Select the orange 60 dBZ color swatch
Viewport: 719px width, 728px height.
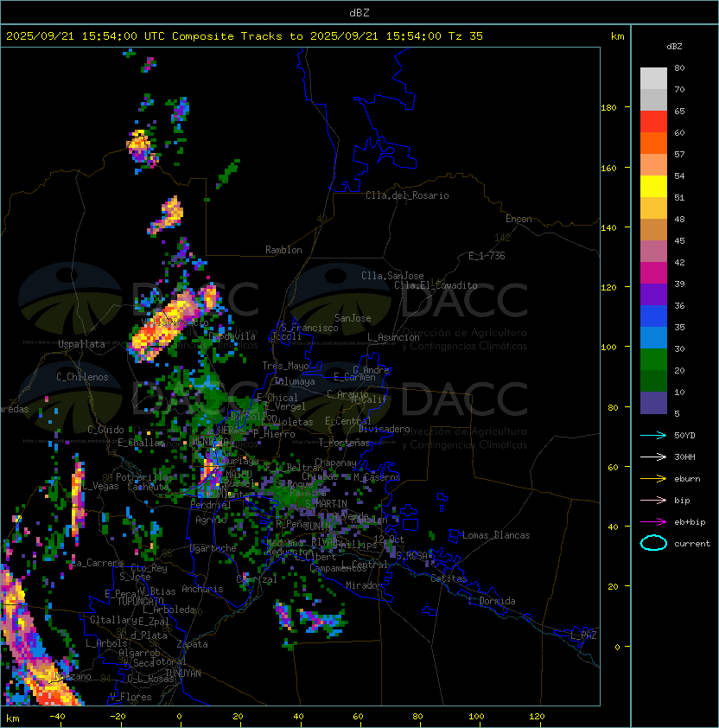click(x=653, y=143)
